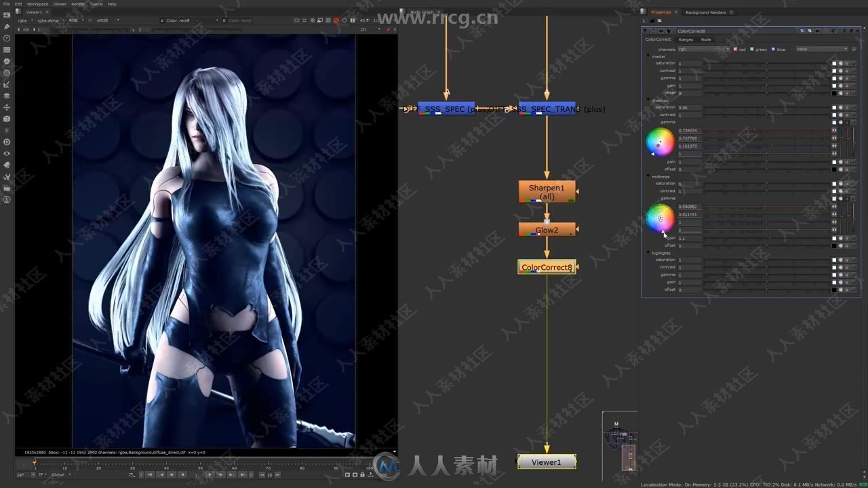Click the ColorCorrect8 node name field

coord(736,30)
